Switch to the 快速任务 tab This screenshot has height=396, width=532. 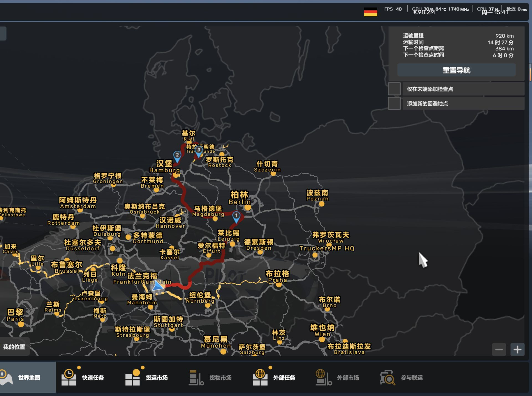point(93,378)
